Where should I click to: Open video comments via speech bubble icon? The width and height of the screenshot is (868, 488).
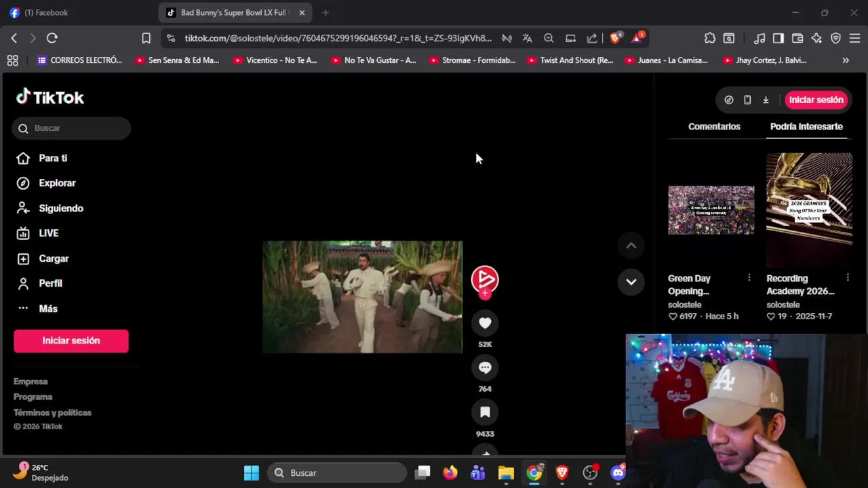click(485, 368)
